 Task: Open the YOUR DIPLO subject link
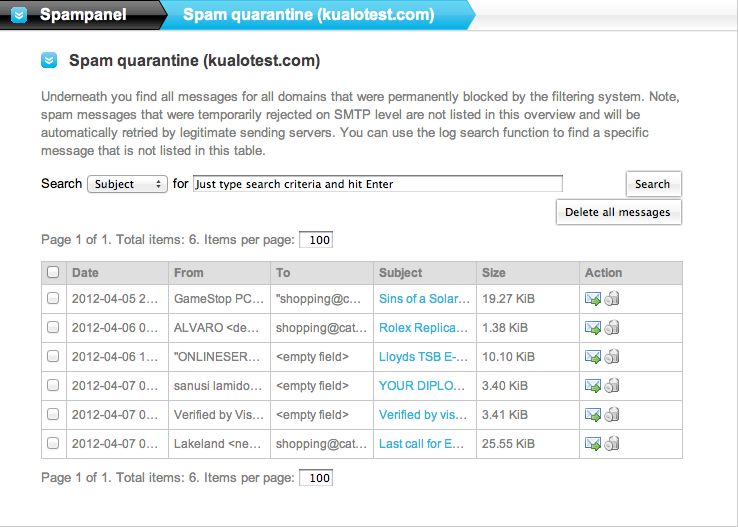[x=422, y=386]
